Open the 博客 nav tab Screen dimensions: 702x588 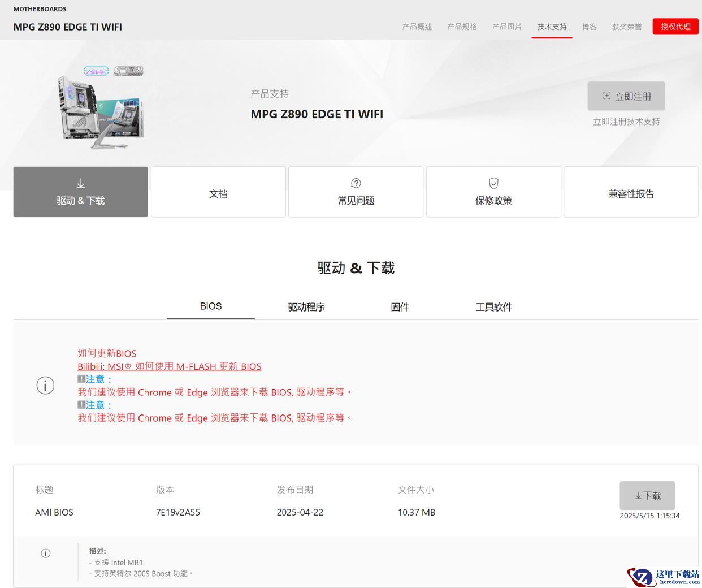pyautogui.click(x=590, y=27)
